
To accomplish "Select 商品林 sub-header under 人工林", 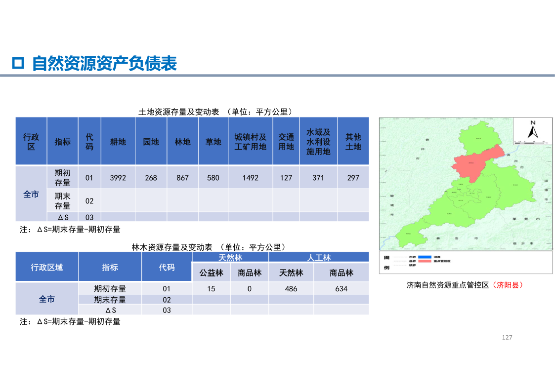I will pos(342,273).
